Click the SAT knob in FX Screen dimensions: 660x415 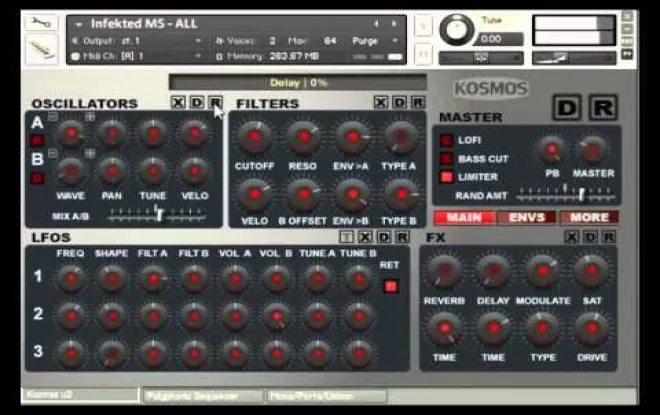(592, 270)
